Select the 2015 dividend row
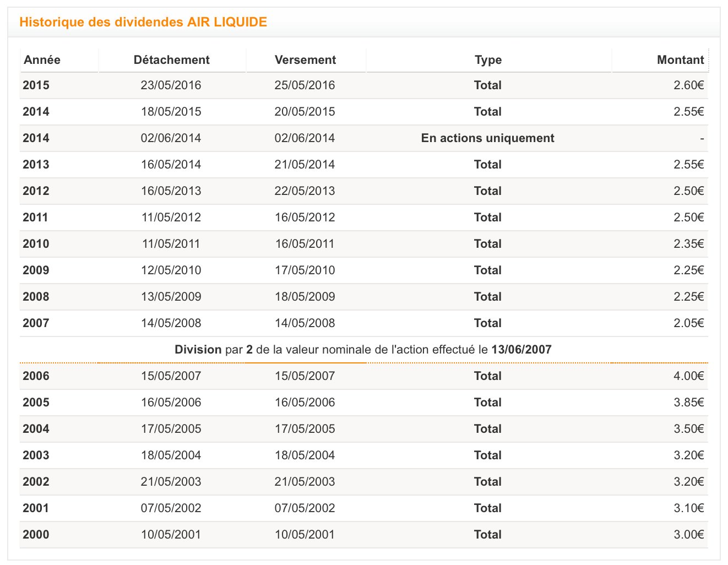This screenshot has width=728, height=565. click(x=363, y=85)
